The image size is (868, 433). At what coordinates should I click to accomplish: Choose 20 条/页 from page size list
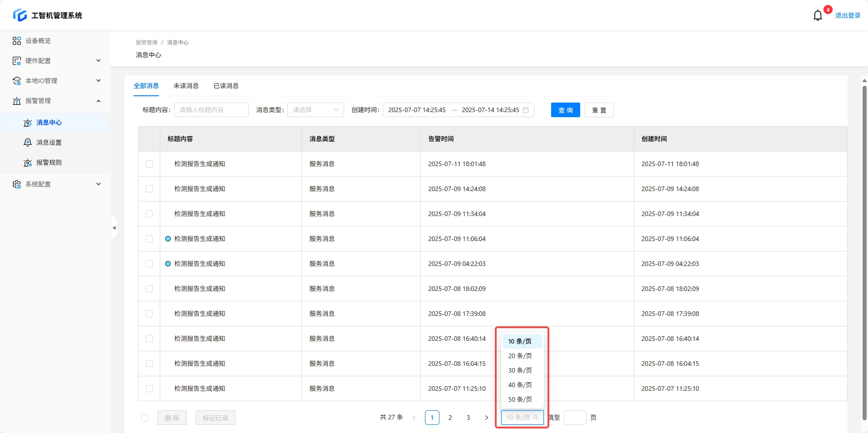click(x=520, y=356)
